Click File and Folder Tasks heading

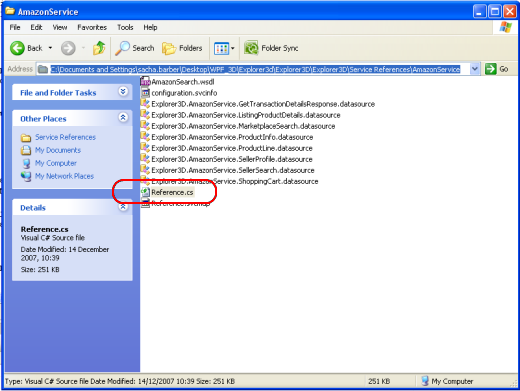(x=58, y=93)
